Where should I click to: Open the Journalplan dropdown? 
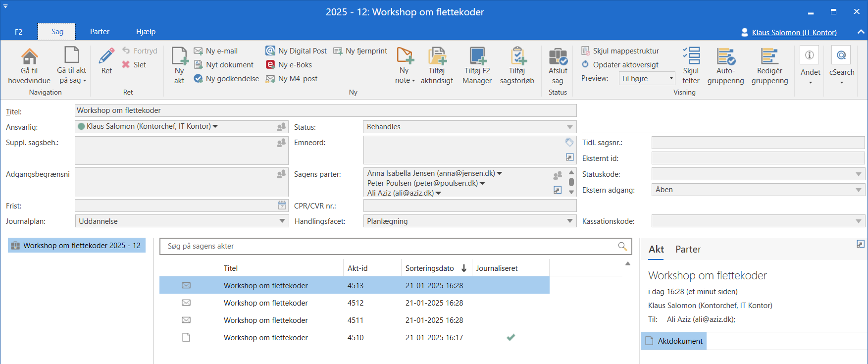click(x=282, y=221)
